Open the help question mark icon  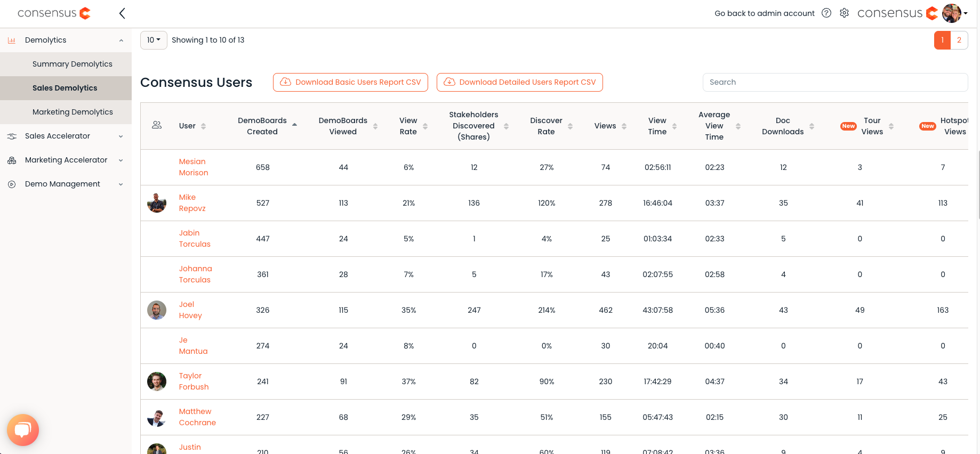pyautogui.click(x=826, y=13)
